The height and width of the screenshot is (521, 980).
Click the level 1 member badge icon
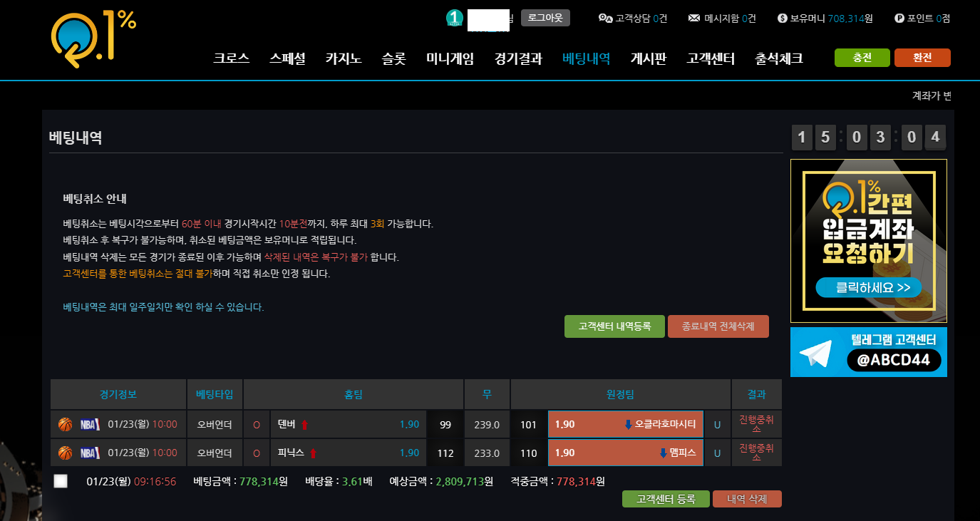click(x=455, y=18)
